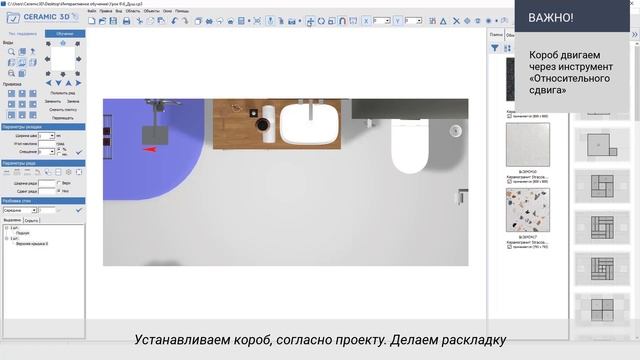This screenshot has height=360, width=640.
Task: Open the 'Файл' menu
Action: tap(92, 11)
